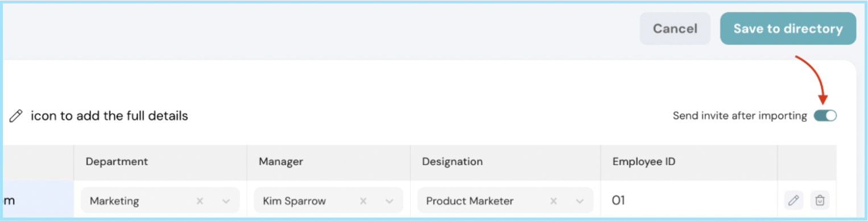Image resolution: width=868 pixels, height=221 pixels.
Task: Clear the Product Marketer designation selection
Action: (x=553, y=201)
